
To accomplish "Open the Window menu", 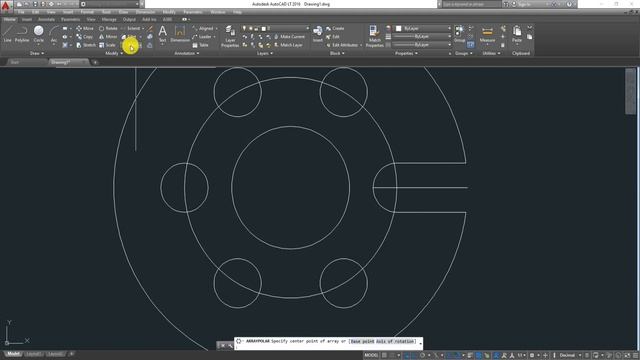I will [218, 12].
